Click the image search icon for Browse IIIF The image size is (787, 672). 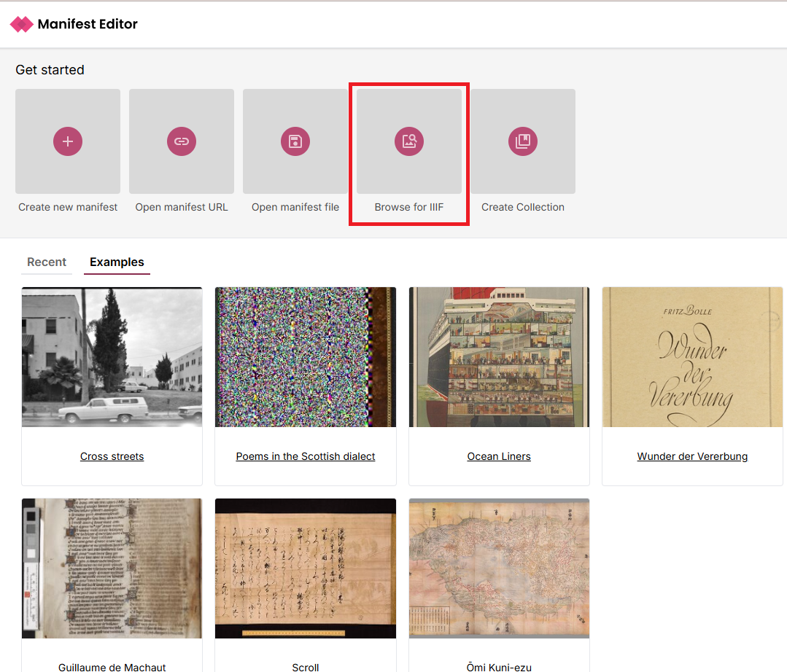point(409,141)
